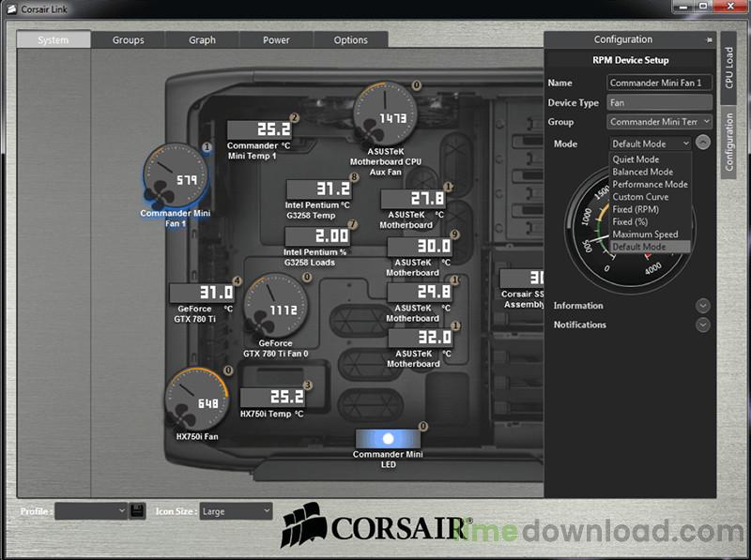Click the ASUSTeK Motherboard CPU Aux Fan gauge

tap(385, 114)
